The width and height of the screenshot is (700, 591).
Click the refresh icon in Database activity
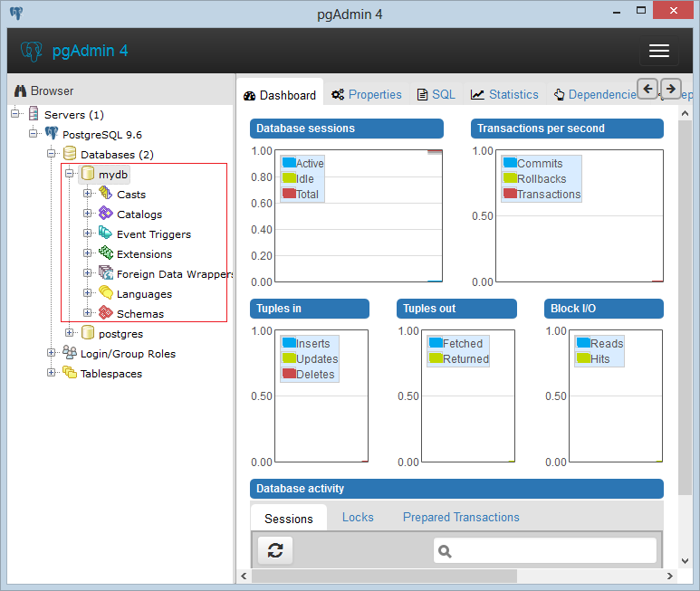pos(275,550)
